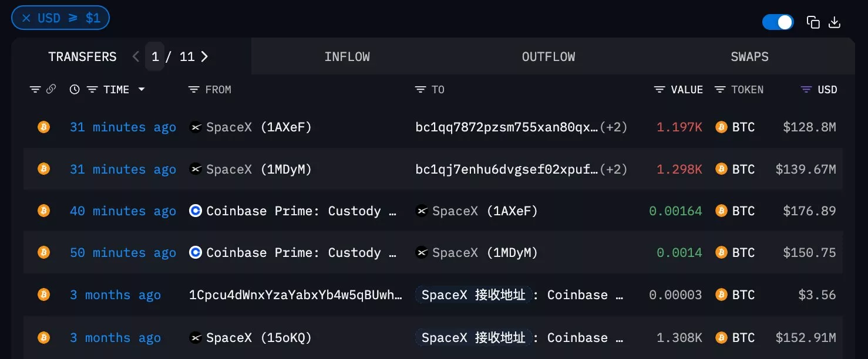Click the next page chevron
The width and height of the screenshot is (868, 359).
204,56
